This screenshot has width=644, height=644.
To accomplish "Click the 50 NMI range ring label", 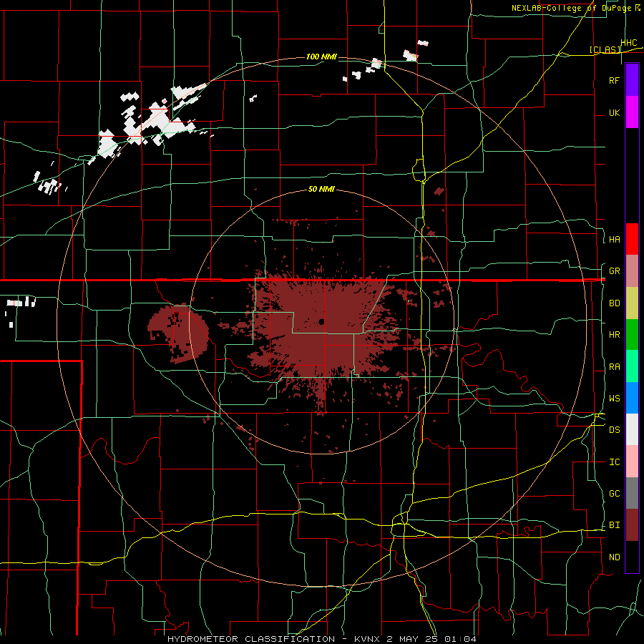I will coord(321,189).
